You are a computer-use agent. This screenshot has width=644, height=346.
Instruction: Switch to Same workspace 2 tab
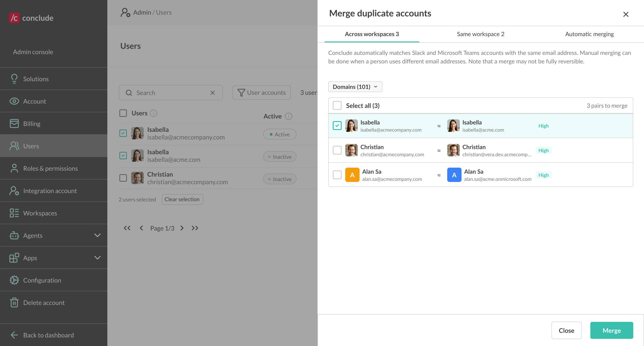[x=481, y=34]
